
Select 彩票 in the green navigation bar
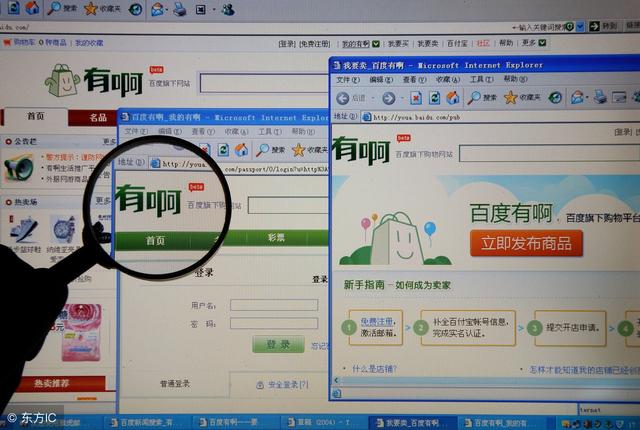[x=276, y=238]
